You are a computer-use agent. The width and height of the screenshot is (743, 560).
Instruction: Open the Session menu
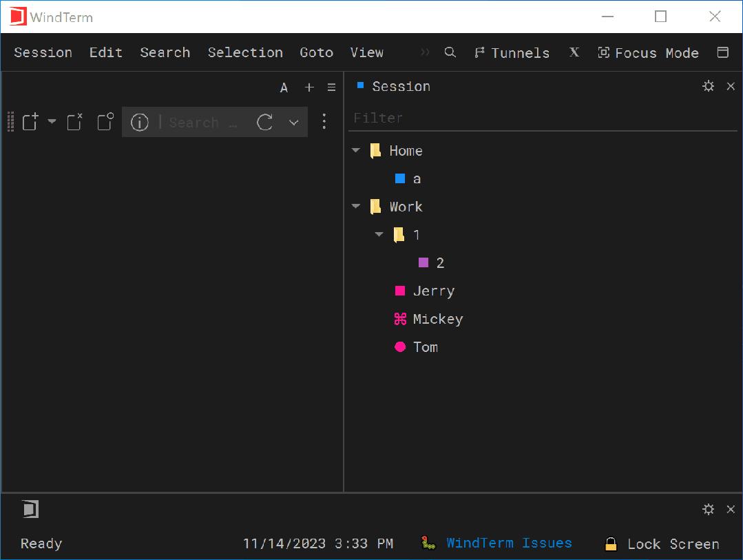tap(43, 52)
